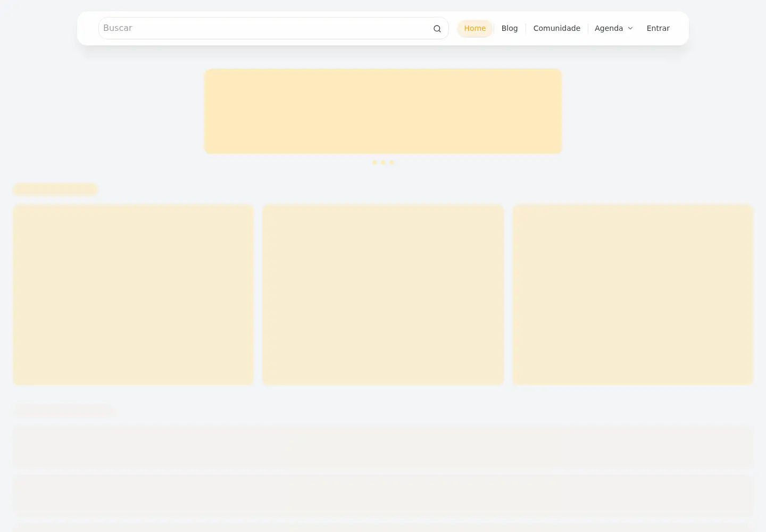The height and width of the screenshot is (532, 766).
Task: Expand the Agenda dropdown chevron
Action: click(630, 28)
